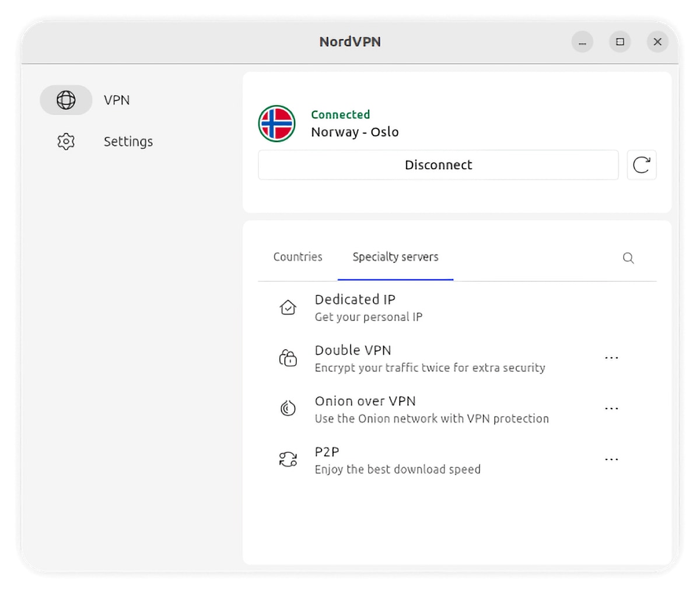
Task: Open Onion over VPN three-dot menu
Action: tap(611, 409)
